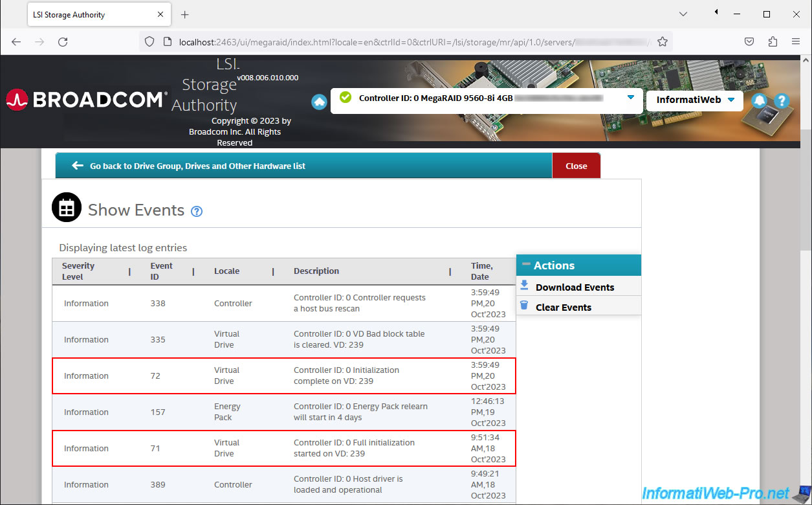Viewport: 812px width, 505px height.
Task: Sort by the Description column header
Action: (316, 271)
